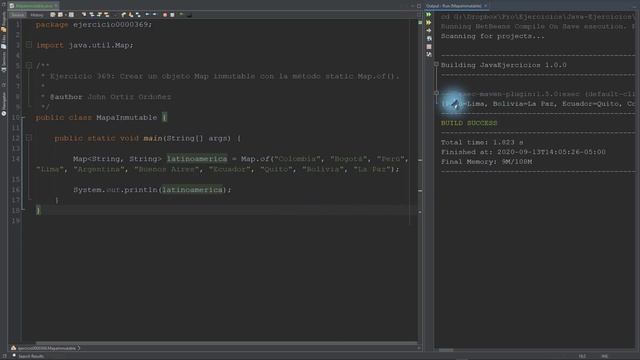Close the MapaInmutable.java editor tab
Screen dimensions: 640x360
coord(56,6)
